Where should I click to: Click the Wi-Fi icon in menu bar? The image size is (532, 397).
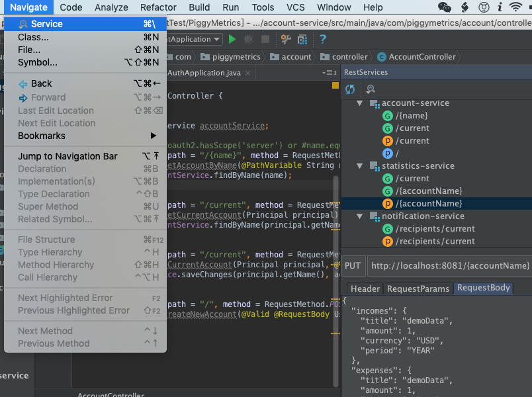[x=515, y=7]
